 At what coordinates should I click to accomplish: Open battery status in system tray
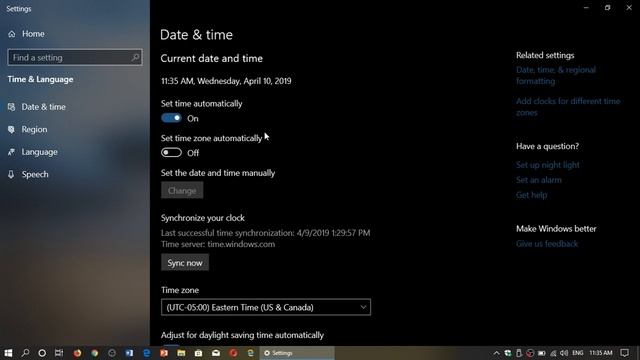pos(542,353)
